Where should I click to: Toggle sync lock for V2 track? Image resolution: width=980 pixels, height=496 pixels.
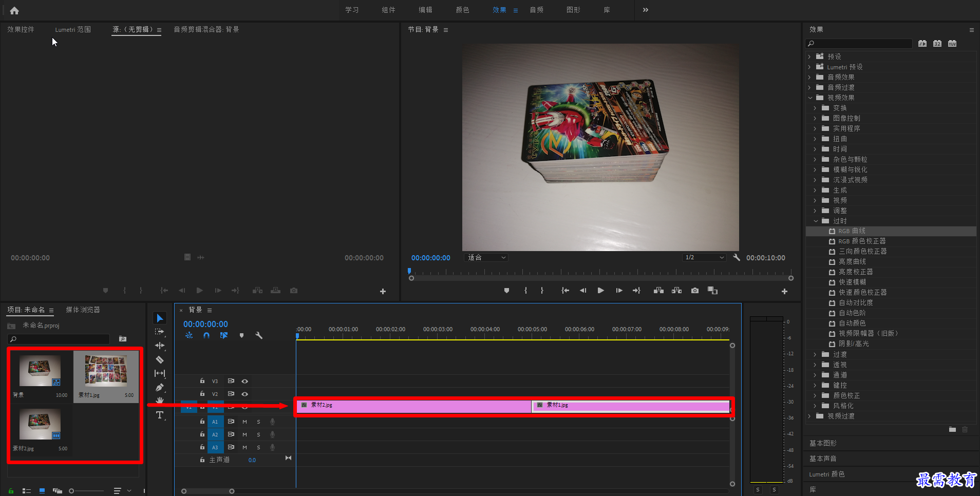[x=231, y=394]
